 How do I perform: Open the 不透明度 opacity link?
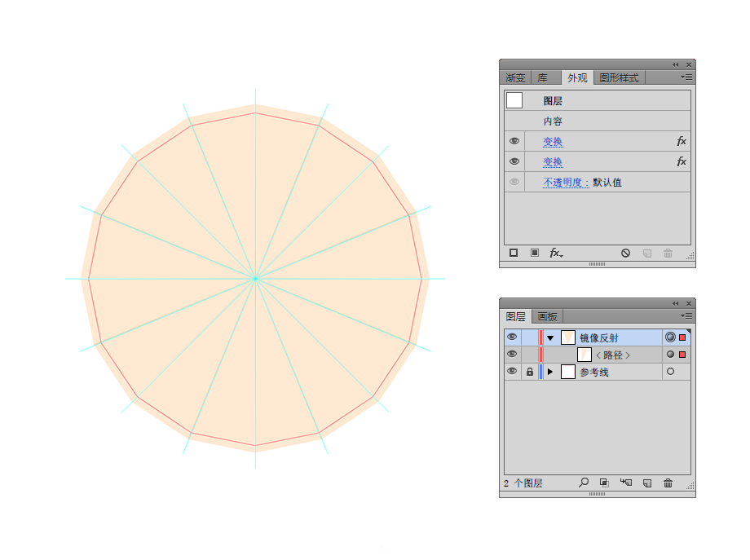tap(566, 183)
